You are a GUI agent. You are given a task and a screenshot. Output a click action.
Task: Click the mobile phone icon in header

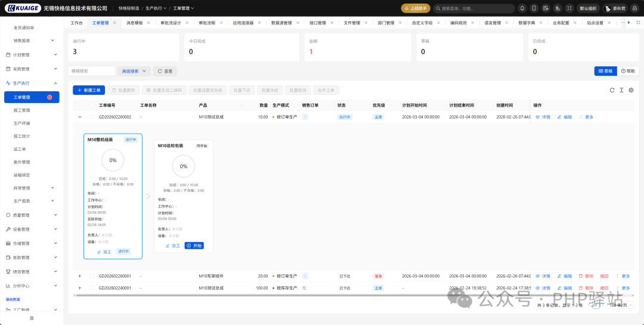[x=534, y=8]
